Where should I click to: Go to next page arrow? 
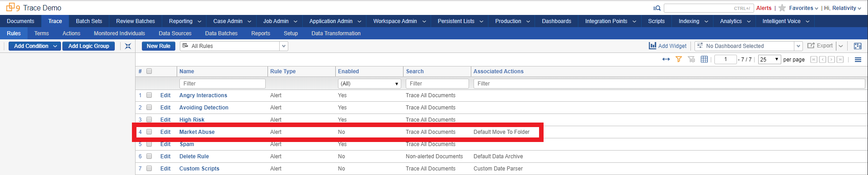pos(831,60)
